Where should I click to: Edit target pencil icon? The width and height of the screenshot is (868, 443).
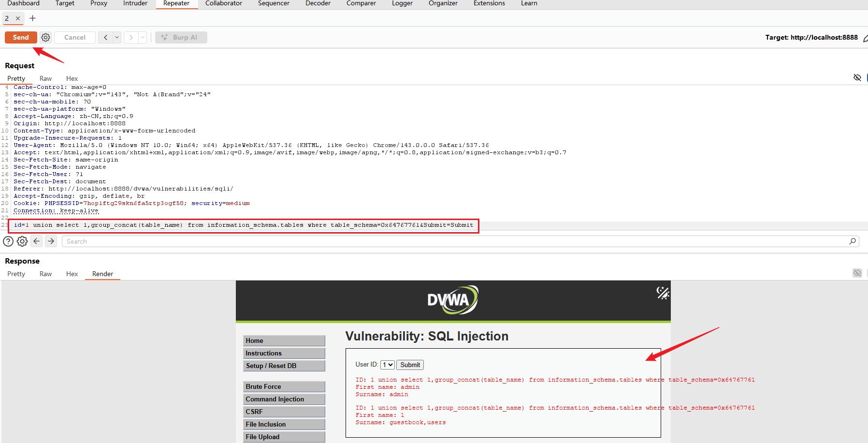click(x=865, y=38)
